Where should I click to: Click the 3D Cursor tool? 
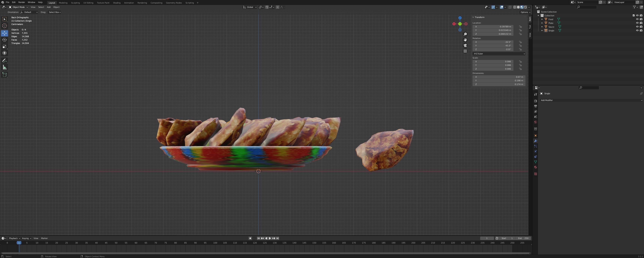point(5,26)
